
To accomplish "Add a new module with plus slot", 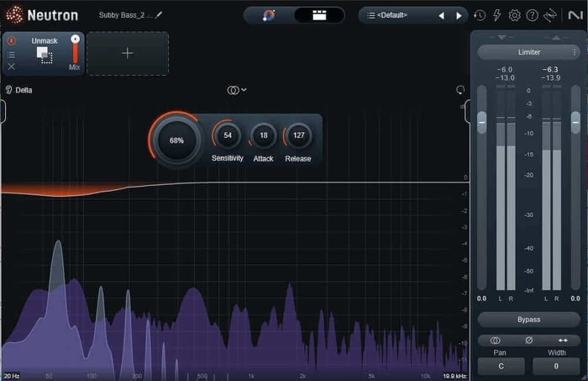I will (128, 53).
